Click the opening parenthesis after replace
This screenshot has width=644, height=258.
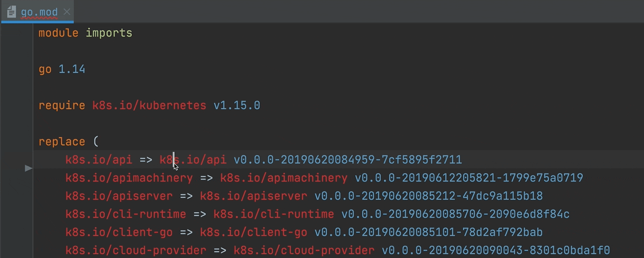click(x=95, y=142)
